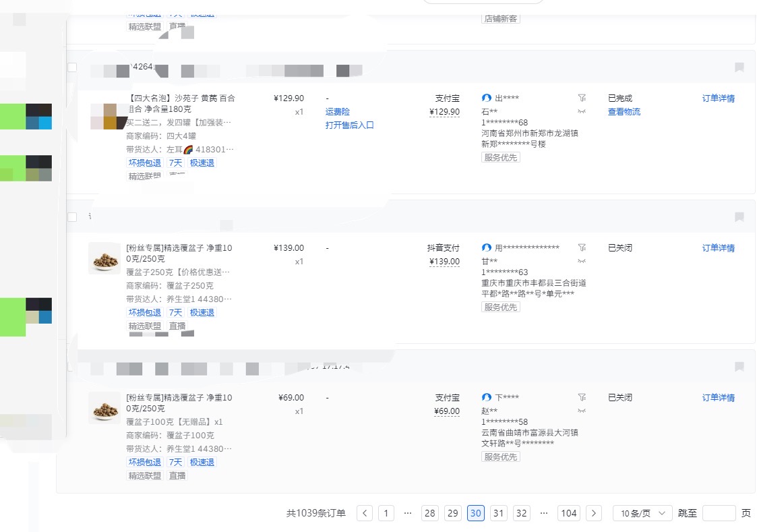The width and height of the screenshot is (757, 532).
Task: Open the 10条/页 page size dropdown
Action: click(x=642, y=513)
